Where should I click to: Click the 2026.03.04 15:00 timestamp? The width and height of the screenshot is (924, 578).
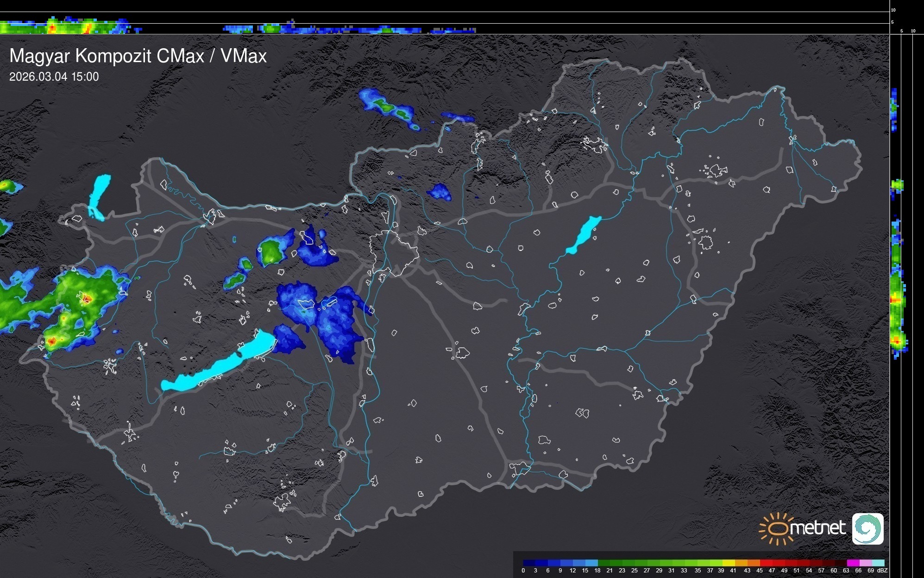[x=54, y=77]
